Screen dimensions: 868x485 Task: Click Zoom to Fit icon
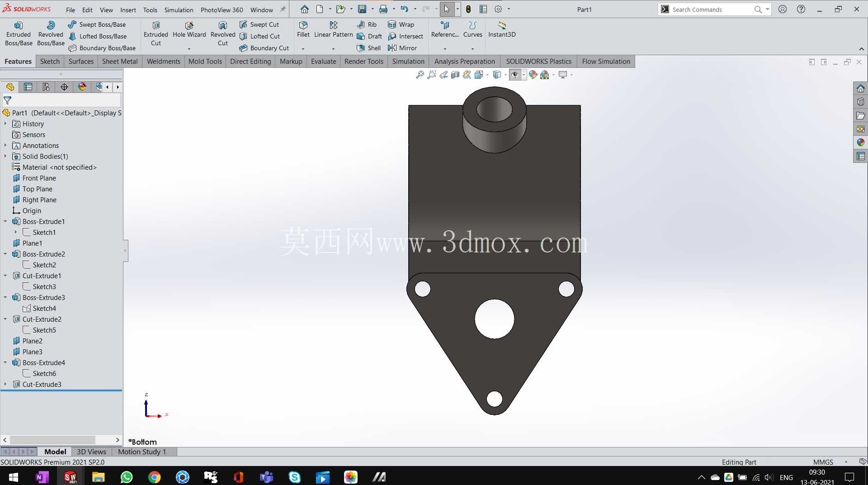tap(420, 75)
